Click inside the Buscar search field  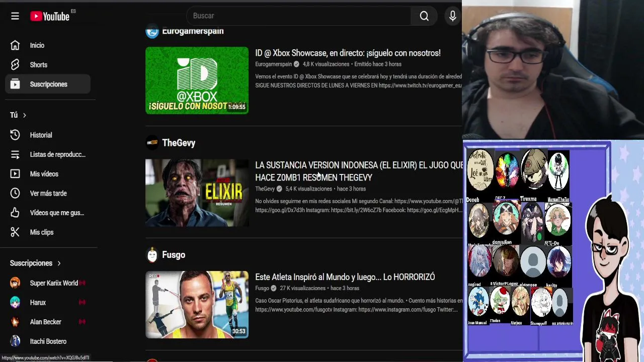[x=298, y=16]
